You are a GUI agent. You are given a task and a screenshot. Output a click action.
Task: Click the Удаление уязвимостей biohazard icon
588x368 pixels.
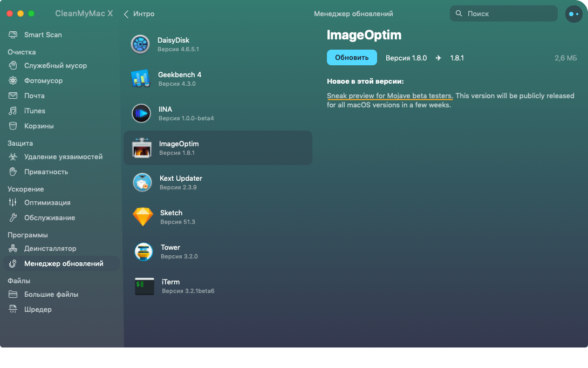pos(13,156)
